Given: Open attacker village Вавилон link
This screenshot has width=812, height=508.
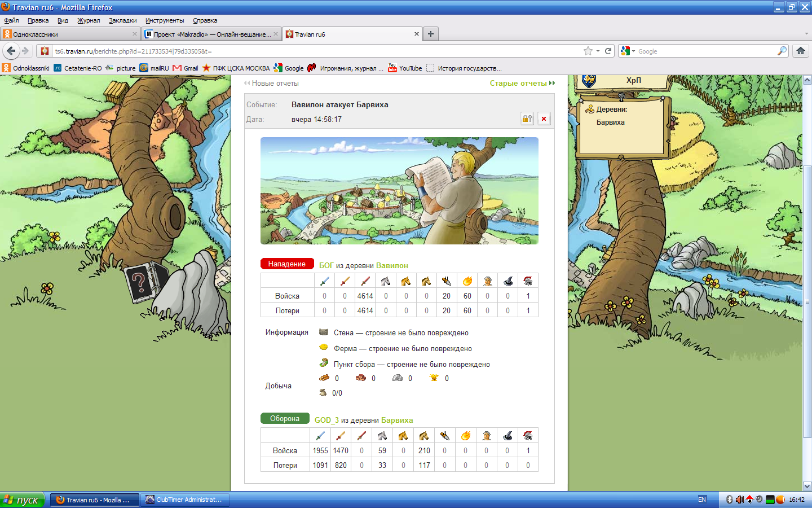Looking at the screenshot, I should [x=392, y=265].
